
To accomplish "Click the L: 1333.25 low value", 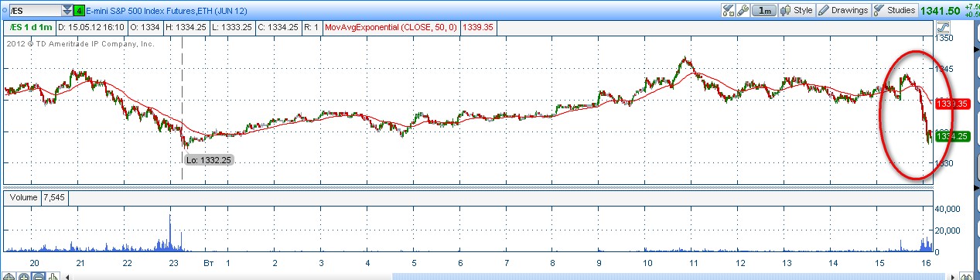I will 232,27.
